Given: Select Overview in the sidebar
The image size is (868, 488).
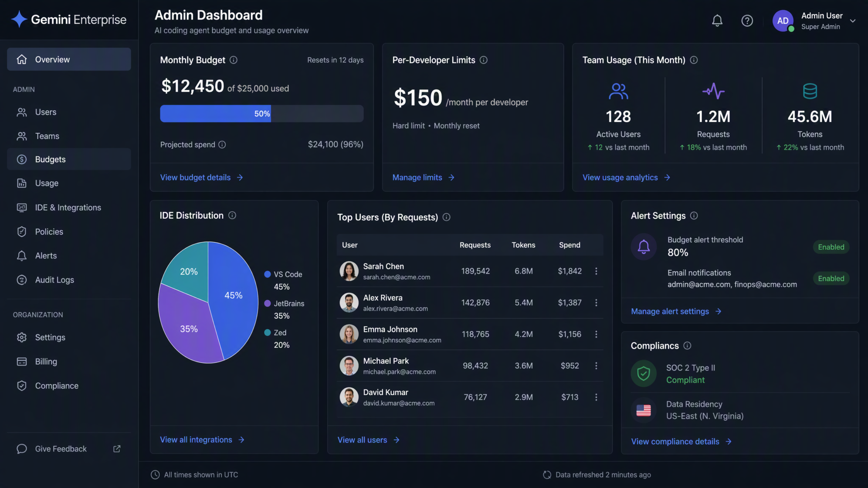Looking at the screenshot, I should (x=69, y=59).
